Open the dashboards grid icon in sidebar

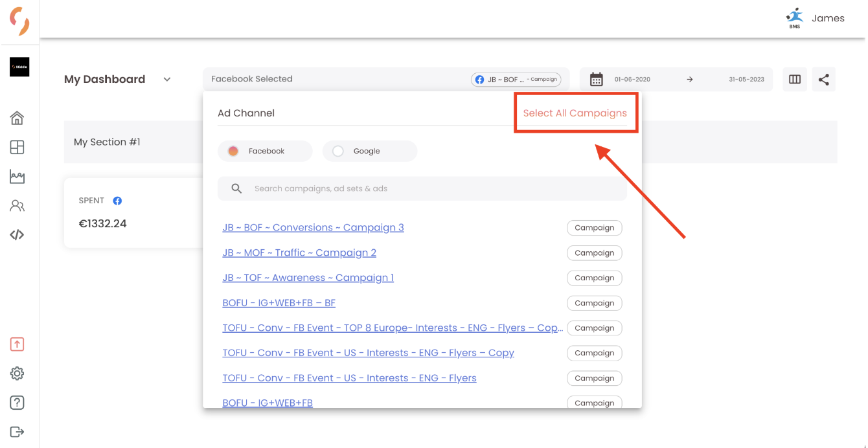coord(17,147)
